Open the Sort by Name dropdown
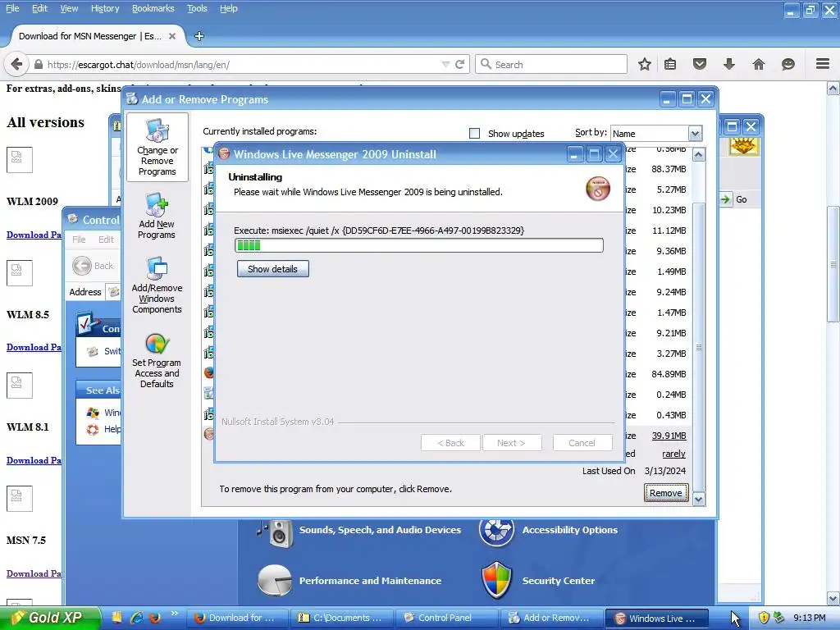Viewport: 840px width, 630px height. (694, 134)
